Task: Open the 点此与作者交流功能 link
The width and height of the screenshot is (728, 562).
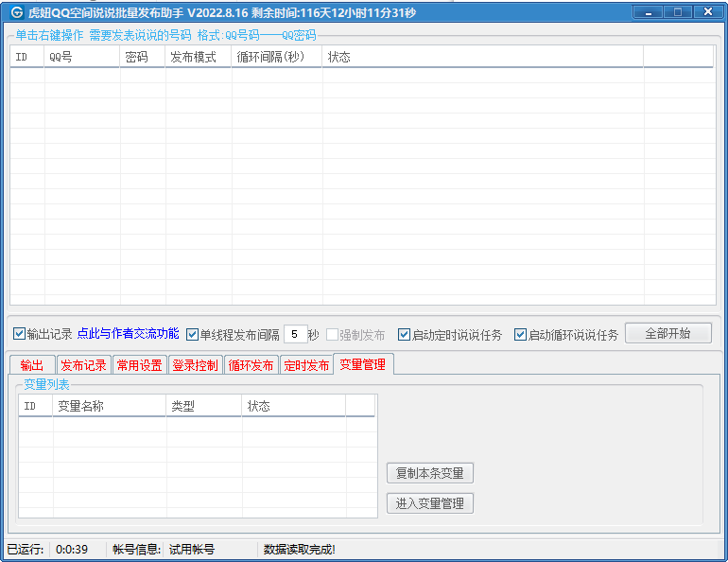Action: pyautogui.click(x=129, y=333)
